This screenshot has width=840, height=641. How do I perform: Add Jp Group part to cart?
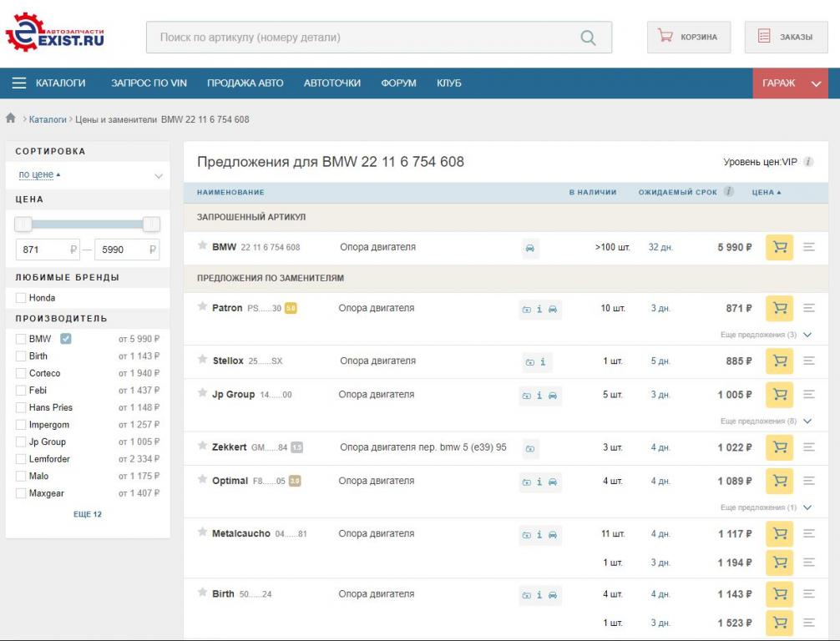click(x=779, y=395)
